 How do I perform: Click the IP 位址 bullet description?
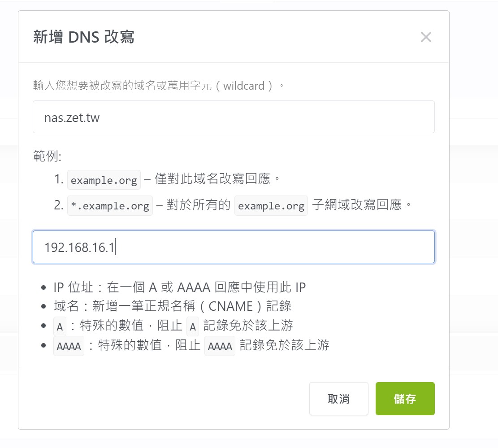pos(179,287)
